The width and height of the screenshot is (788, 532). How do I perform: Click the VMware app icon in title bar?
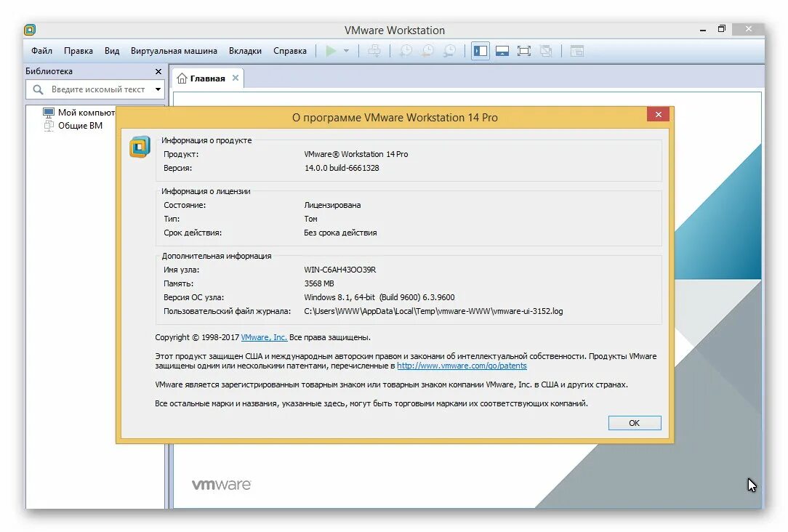click(x=30, y=30)
